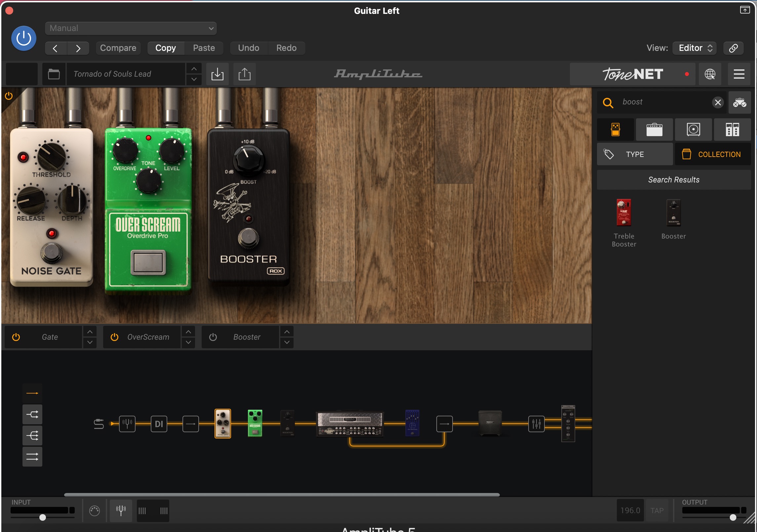757x532 pixels.
Task: Open the View Editor dropdown
Action: click(695, 48)
